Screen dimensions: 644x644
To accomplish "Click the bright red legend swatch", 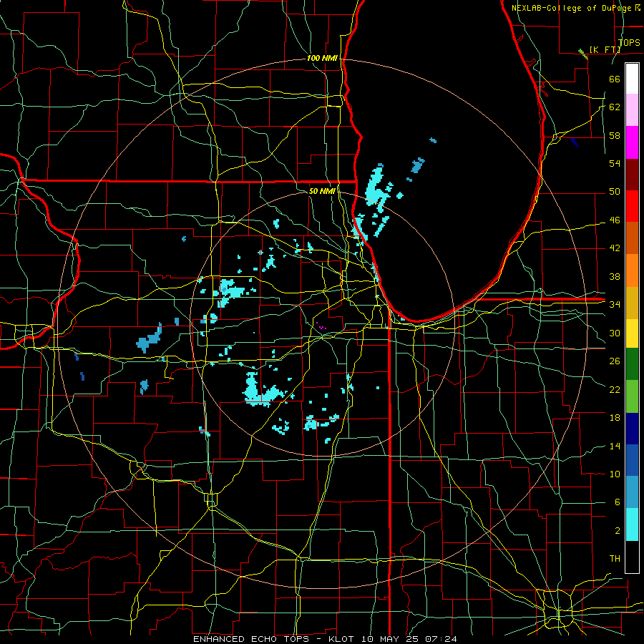I will click(x=632, y=206).
